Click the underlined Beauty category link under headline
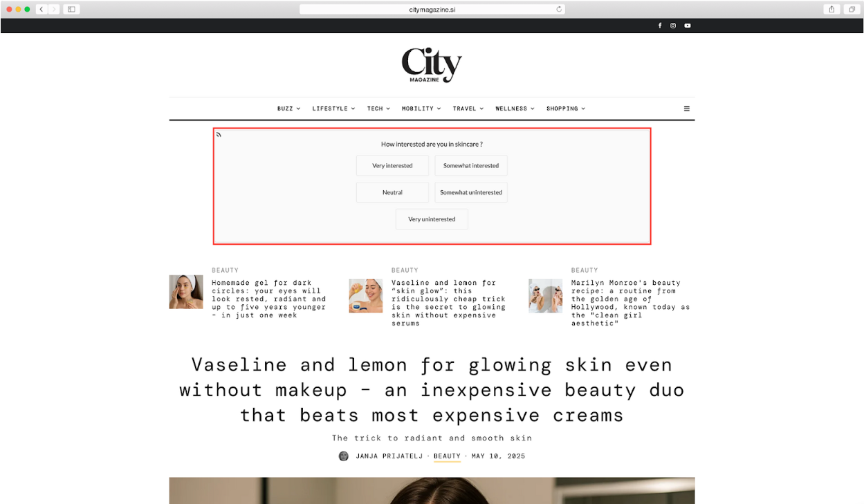 tap(447, 456)
